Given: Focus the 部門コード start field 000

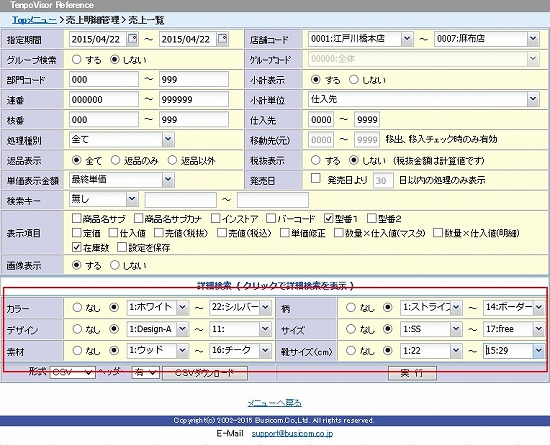Looking at the screenshot, I should point(104,79).
